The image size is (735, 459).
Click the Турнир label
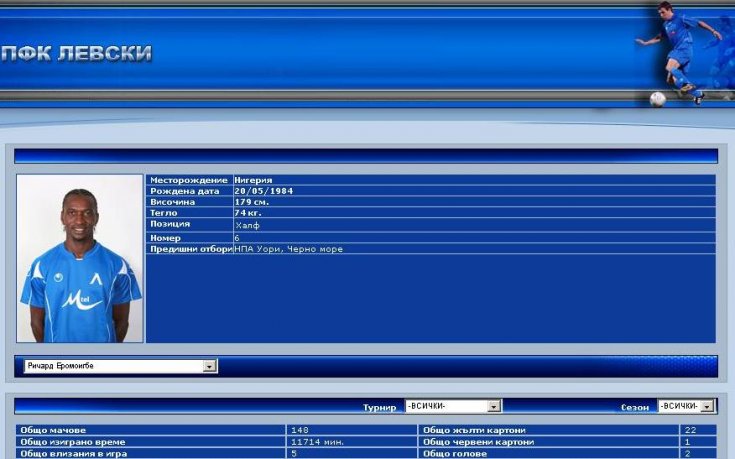(x=379, y=407)
